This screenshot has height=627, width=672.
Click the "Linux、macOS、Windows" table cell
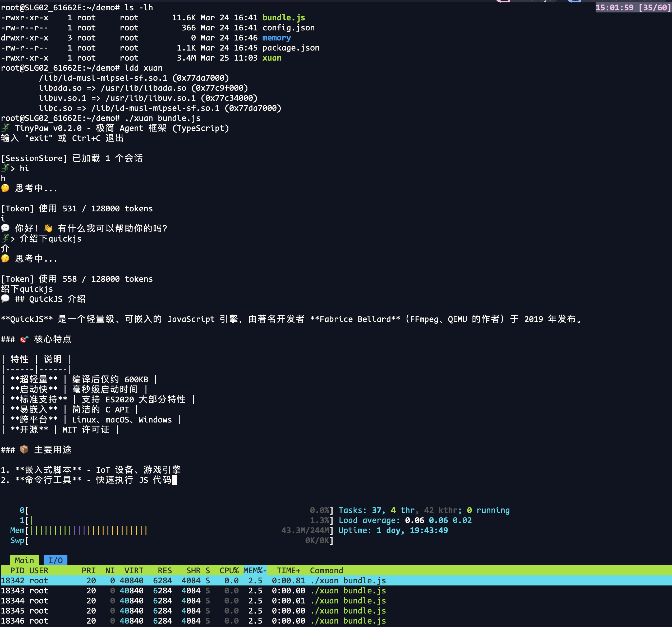[x=122, y=420]
